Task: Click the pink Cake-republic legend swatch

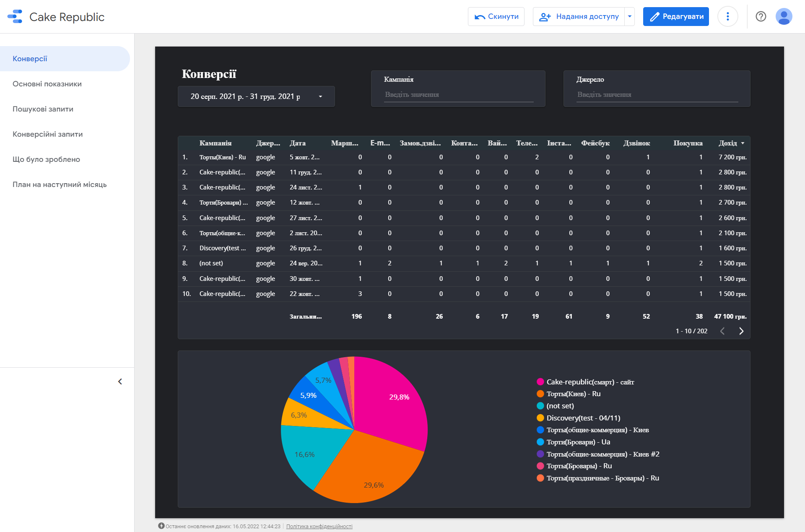Action: click(540, 381)
